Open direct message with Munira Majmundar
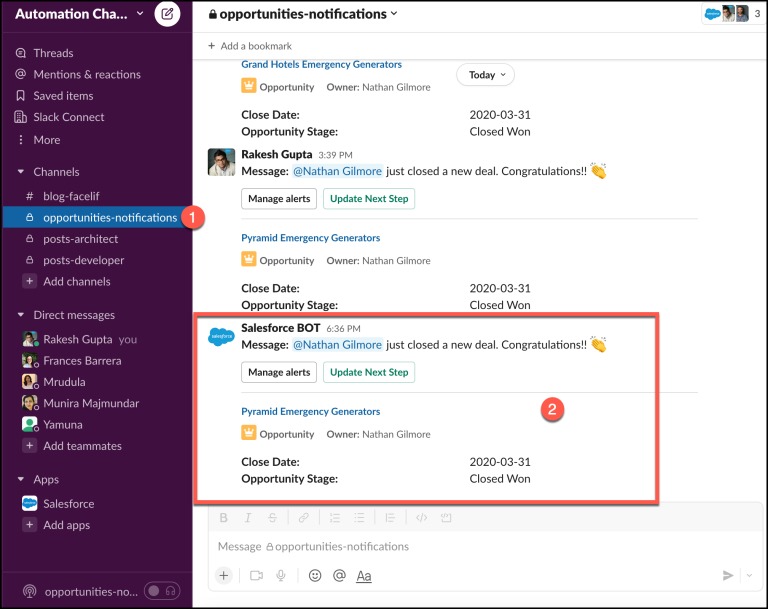 coord(81,403)
